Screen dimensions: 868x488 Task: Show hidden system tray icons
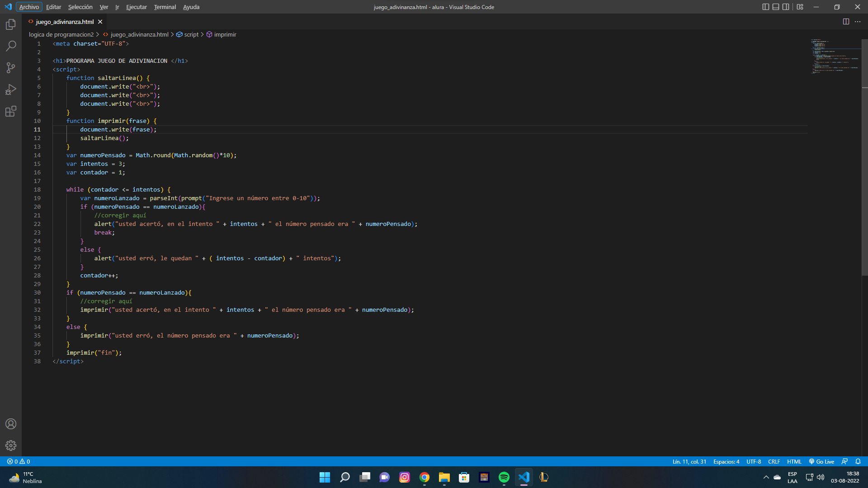(x=766, y=477)
